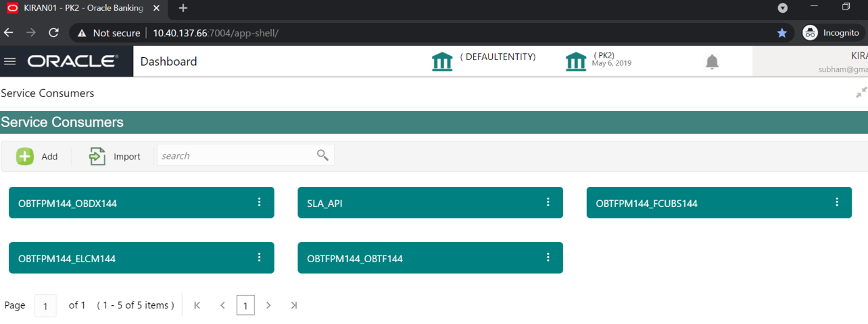Click the browser back arrow

8,33
